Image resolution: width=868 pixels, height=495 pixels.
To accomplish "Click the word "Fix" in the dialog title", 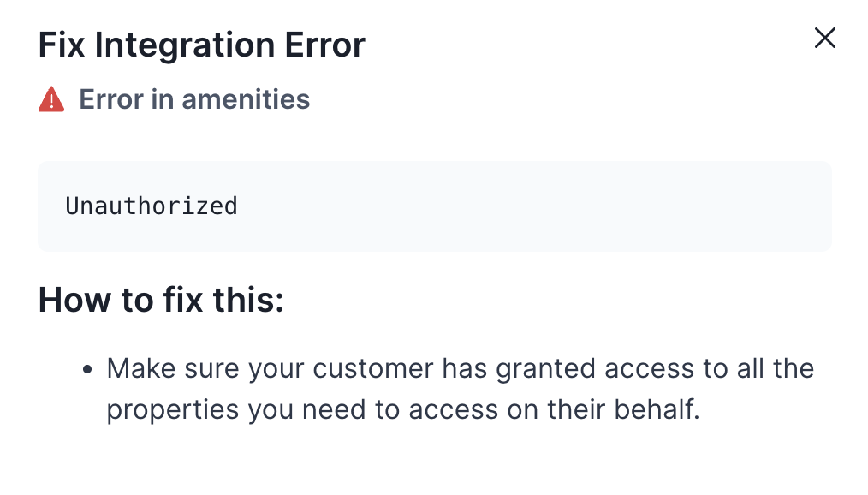I will click(x=62, y=45).
